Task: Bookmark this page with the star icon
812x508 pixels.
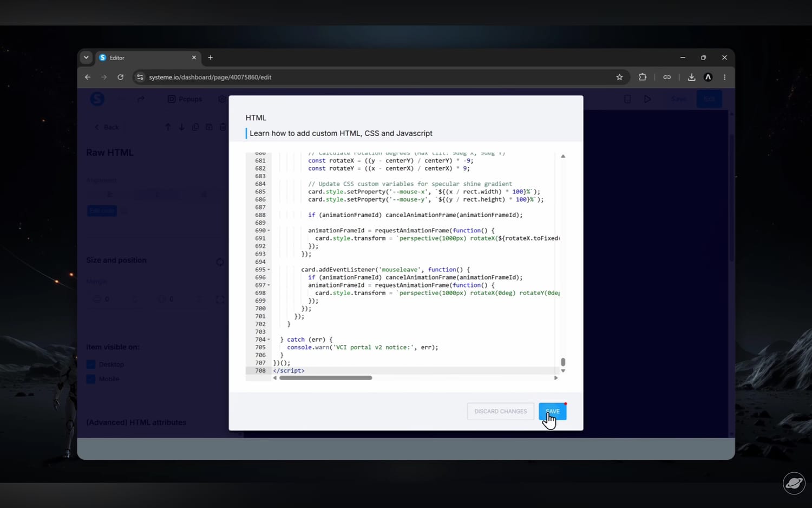Action: click(619, 77)
